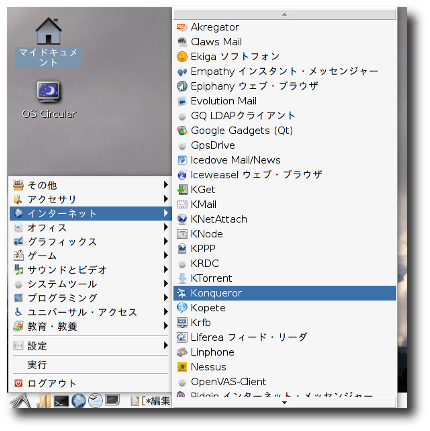Click the Liferea feed reader icon

[182, 337]
